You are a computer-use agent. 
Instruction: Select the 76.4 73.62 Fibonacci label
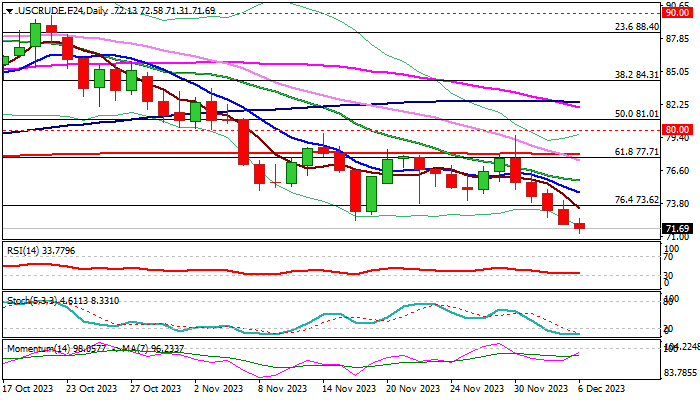(x=637, y=200)
